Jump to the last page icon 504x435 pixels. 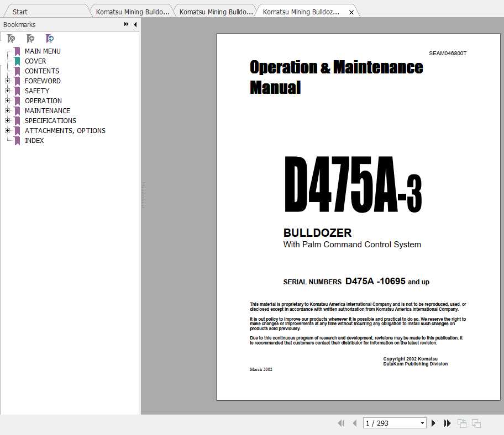pyautogui.click(x=448, y=423)
